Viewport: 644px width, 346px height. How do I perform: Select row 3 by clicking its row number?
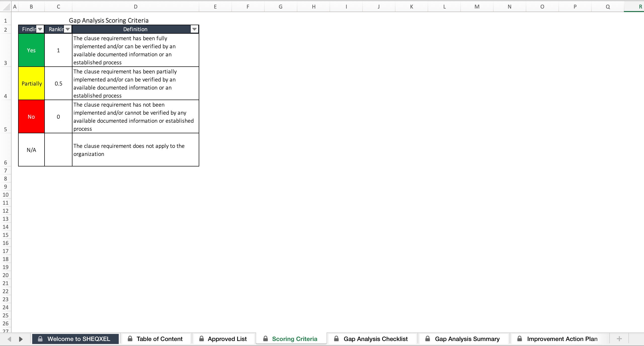(5, 63)
